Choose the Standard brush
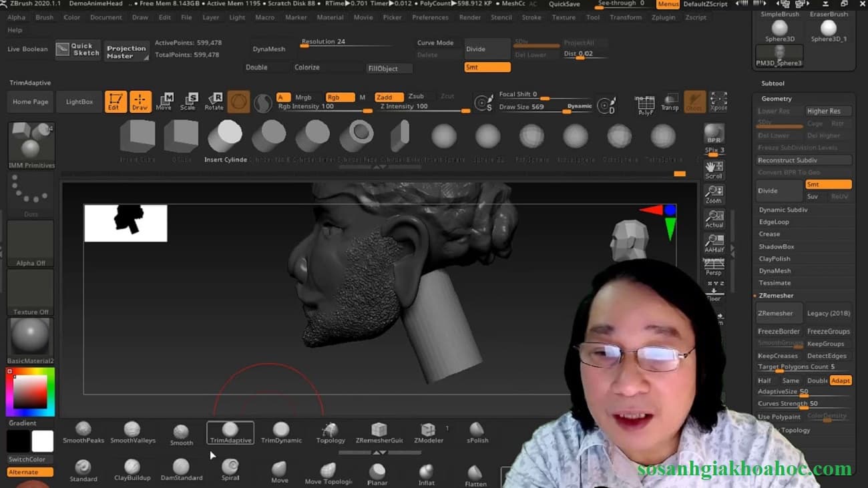The width and height of the screenshot is (868, 488). 83,471
